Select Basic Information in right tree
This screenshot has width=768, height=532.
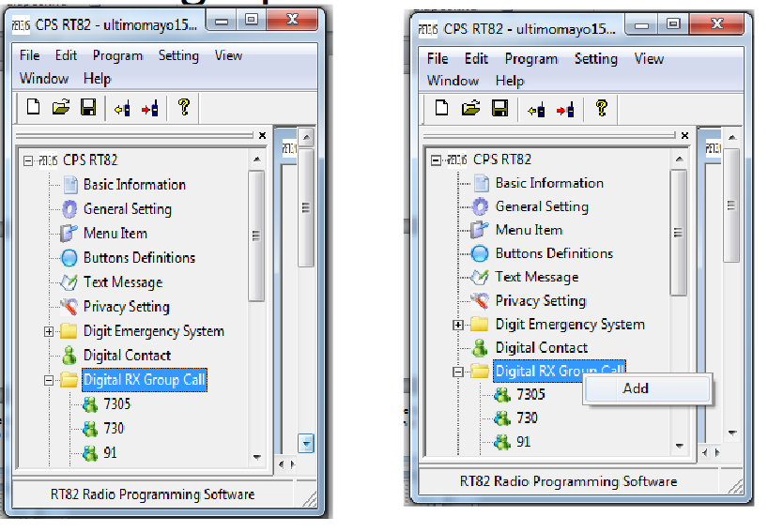tap(549, 183)
